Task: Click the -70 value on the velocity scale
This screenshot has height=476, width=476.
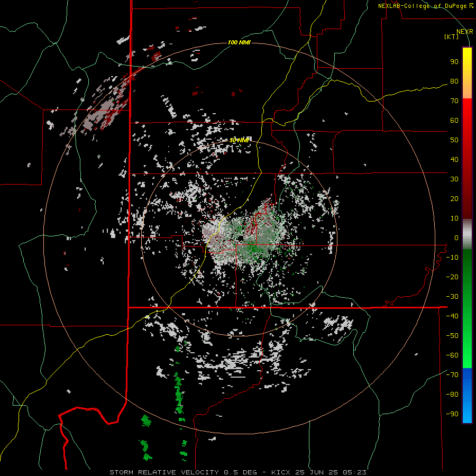Action: click(452, 375)
